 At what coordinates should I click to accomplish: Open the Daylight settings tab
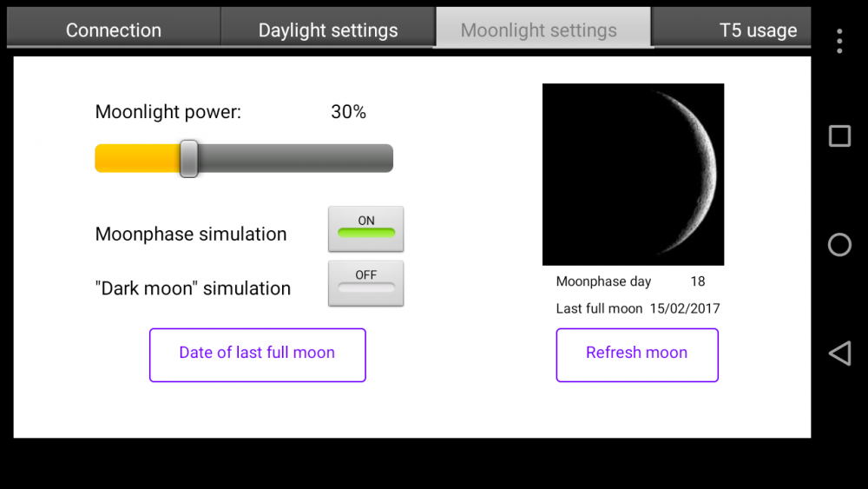(328, 30)
